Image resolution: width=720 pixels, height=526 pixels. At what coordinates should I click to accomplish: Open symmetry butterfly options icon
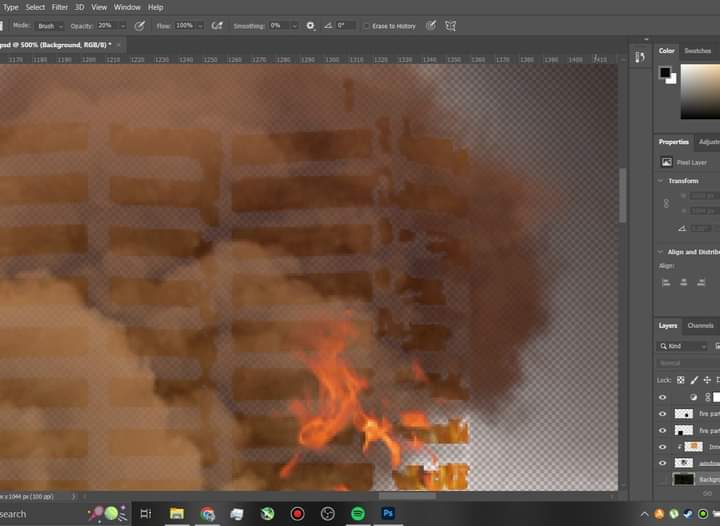[450, 26]
